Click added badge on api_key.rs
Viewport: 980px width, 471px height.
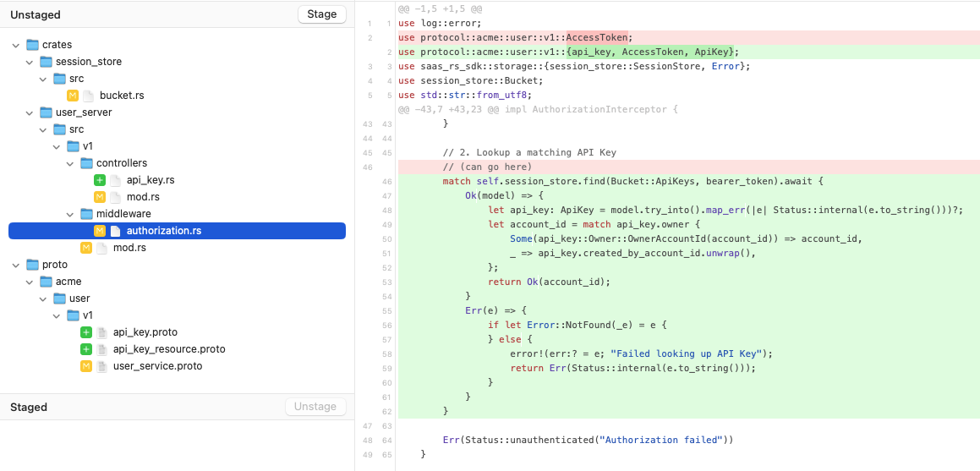(100, 180)
